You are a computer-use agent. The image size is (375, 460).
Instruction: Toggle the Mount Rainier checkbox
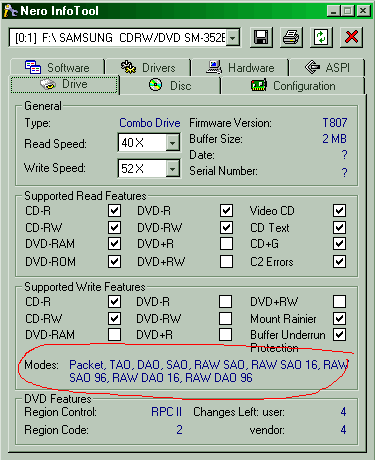339,318
